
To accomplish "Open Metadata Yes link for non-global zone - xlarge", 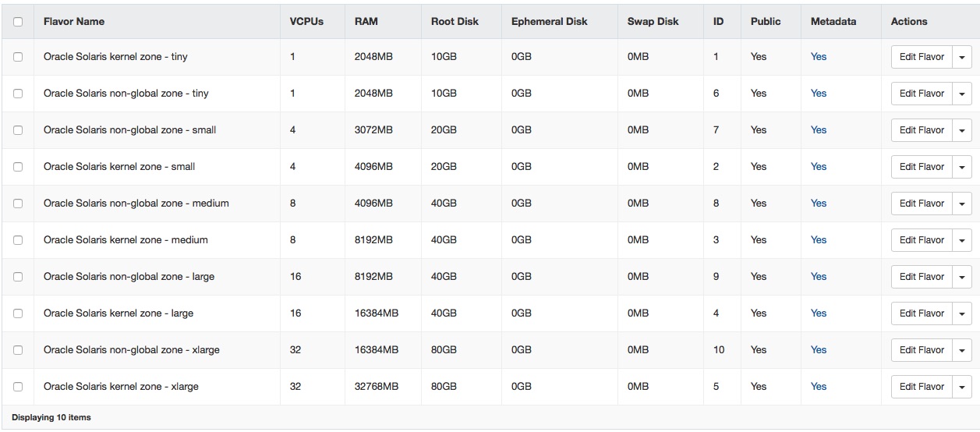I will pos(819,350).
